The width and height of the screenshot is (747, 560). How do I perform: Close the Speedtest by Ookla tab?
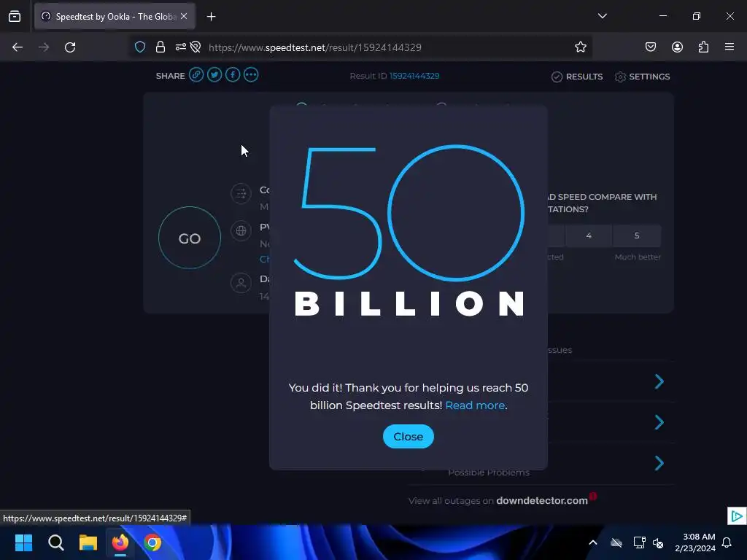(184, 16)
